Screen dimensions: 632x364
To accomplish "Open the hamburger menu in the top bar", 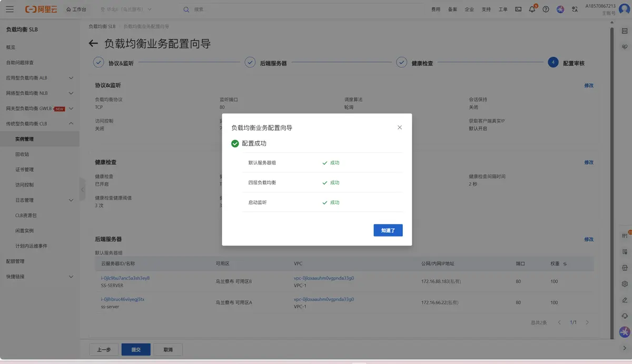I will tap(10, 9).
